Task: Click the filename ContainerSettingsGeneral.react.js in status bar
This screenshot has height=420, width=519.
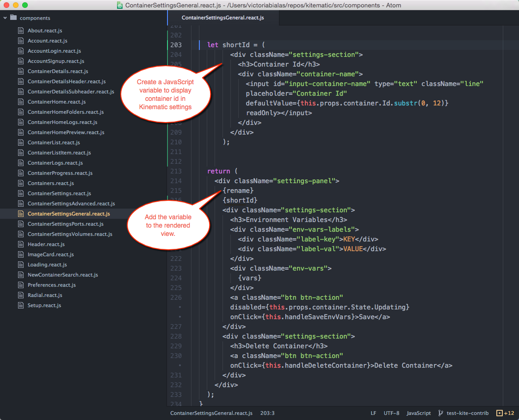Action: tap(211, 413)
